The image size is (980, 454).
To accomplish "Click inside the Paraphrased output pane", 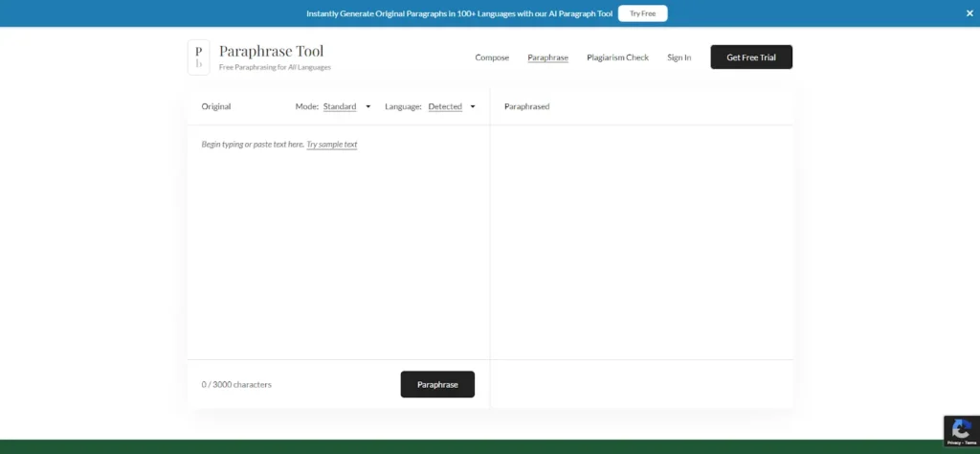I will pyautogui.click(x=641, y=239).
